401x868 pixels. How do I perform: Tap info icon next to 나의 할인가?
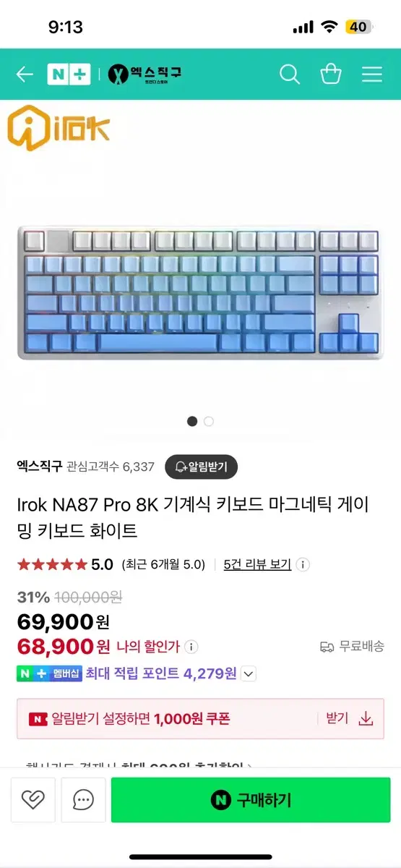[191, 647]
